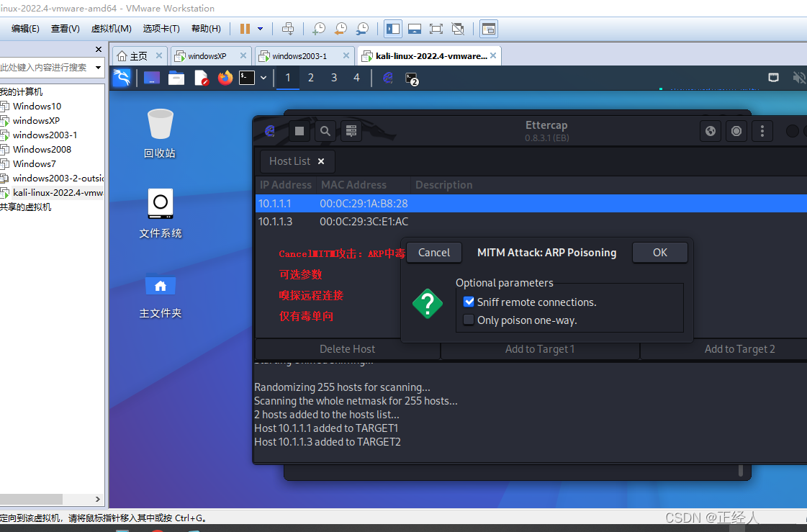Viewport: 807px width, 532px height.
Task: Open the 虚拟机(M) menu
Action: (111, 29)
